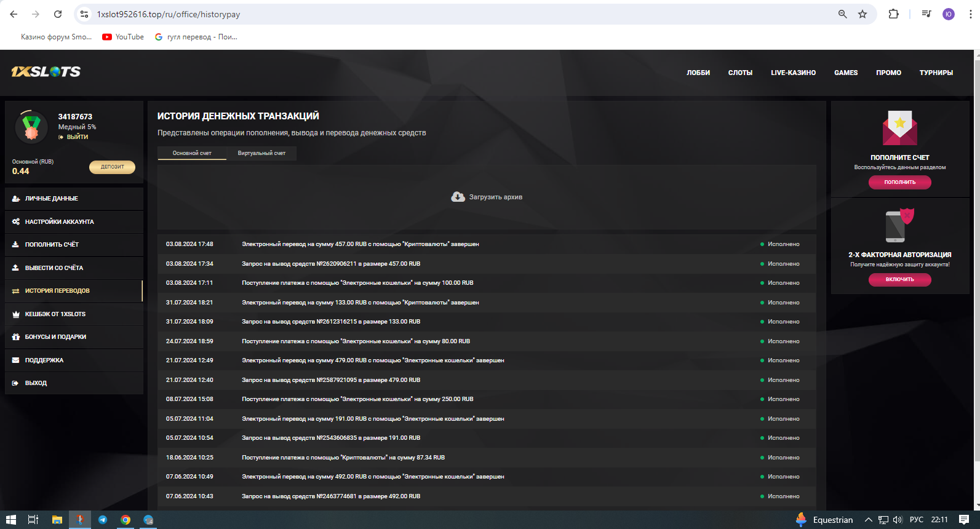Click the row text ending "на сумму 250.00 RUB"
The height and width of the screenshot is (529, 980).
357,399
